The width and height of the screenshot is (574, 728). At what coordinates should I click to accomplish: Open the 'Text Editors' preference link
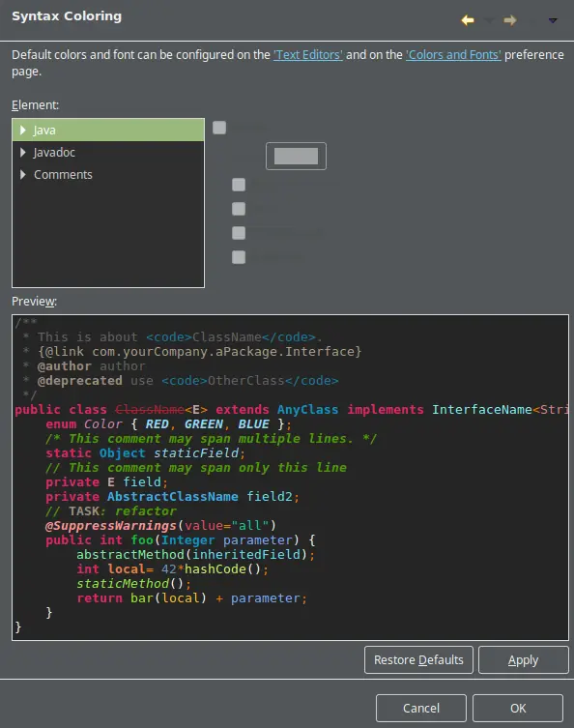[308, 55]
